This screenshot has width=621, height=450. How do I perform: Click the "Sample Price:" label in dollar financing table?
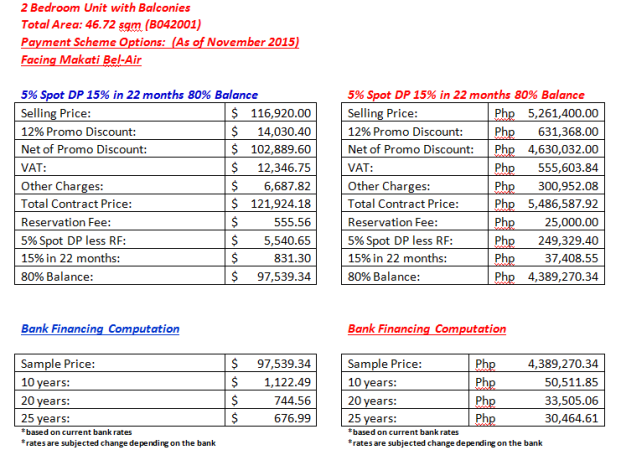pyautogui.click(x=58, y=364)
